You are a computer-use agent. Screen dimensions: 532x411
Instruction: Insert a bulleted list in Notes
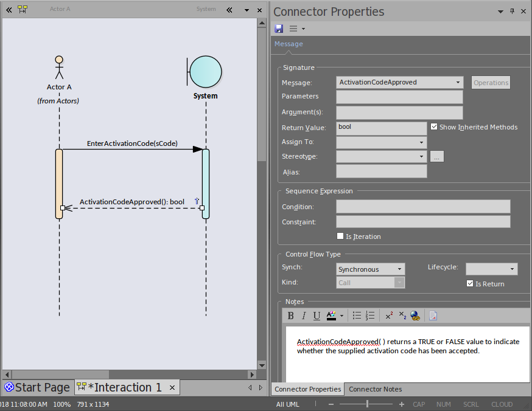click(x=357, y=316)
